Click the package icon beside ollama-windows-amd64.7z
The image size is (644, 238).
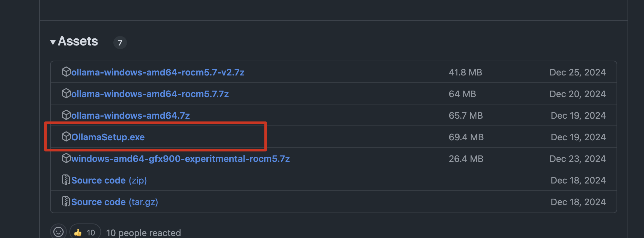point(66,115)
